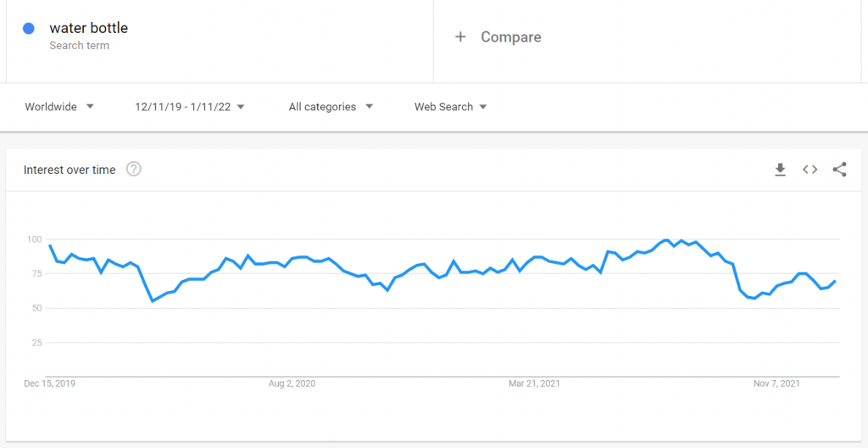Click the Mar 21, 2021 axis label
The height and width of the screenshot is (448, 868).
pyautogui.click(x=534, y=384)
